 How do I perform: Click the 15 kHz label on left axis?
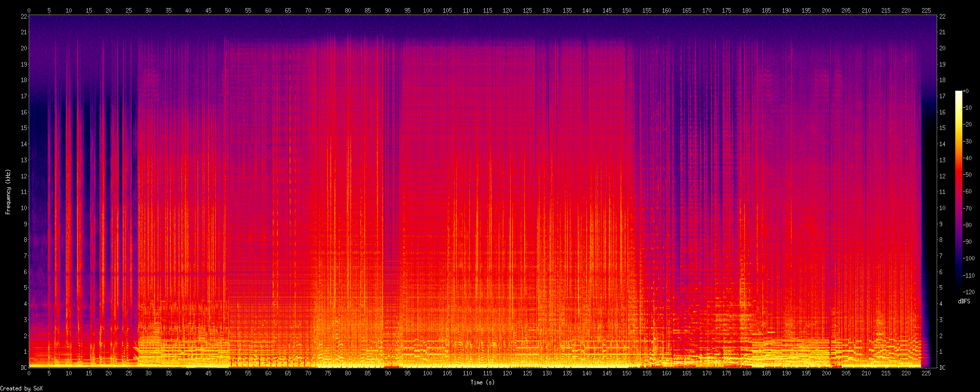pos(24,128)
